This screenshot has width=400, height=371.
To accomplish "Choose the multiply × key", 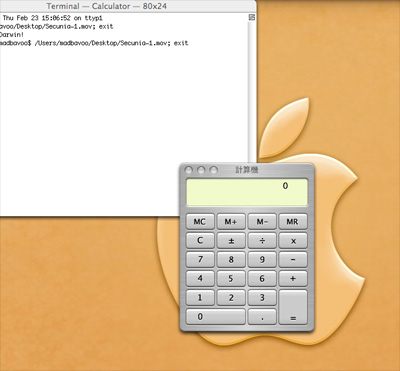I will click(293, 241).
